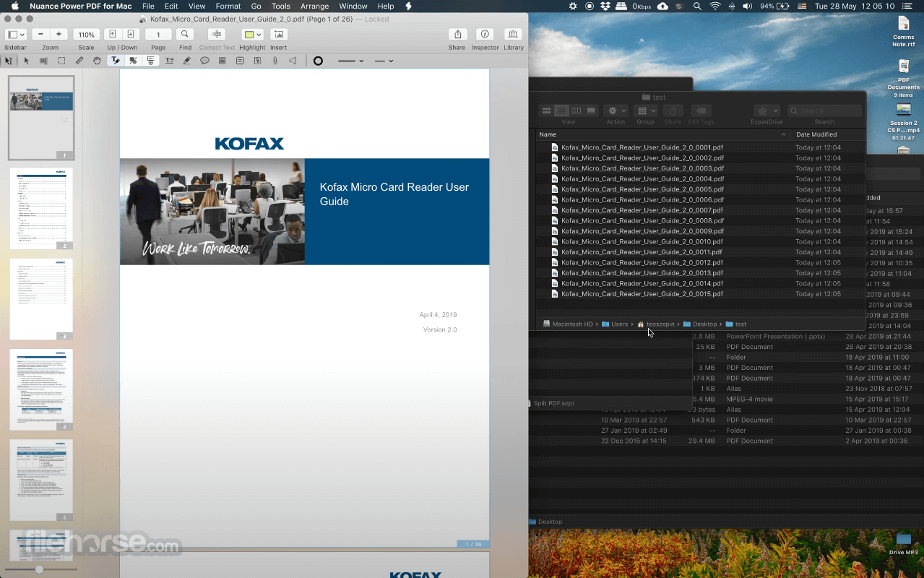Screen dimensions: 924x578
Task: Open Find with the magnifier icon
Action: [x=185, y=35]
